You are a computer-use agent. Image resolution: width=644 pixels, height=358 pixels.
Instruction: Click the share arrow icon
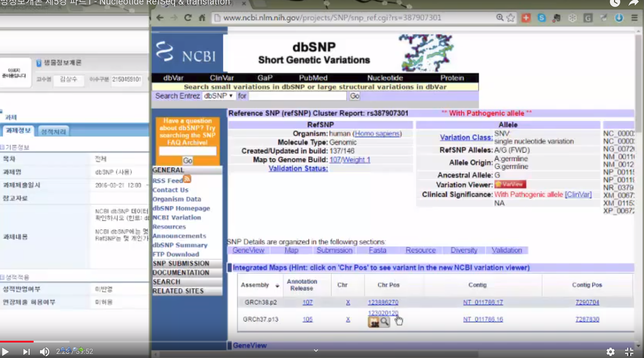click(633, 3)
